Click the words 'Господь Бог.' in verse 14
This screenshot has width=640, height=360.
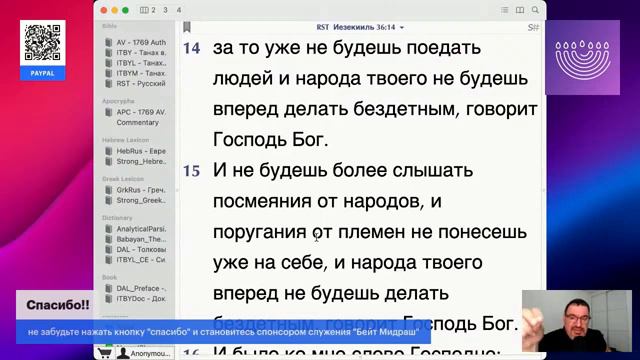coord(271,140)
